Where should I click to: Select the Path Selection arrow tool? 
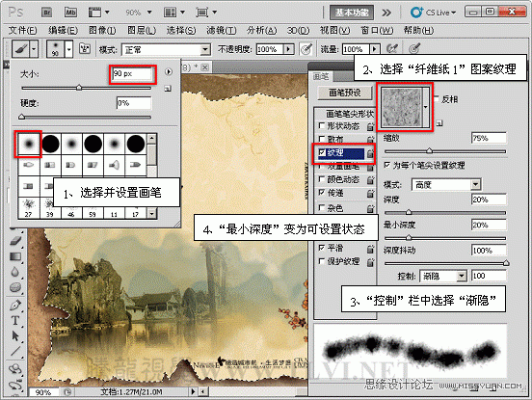[14, 335]
